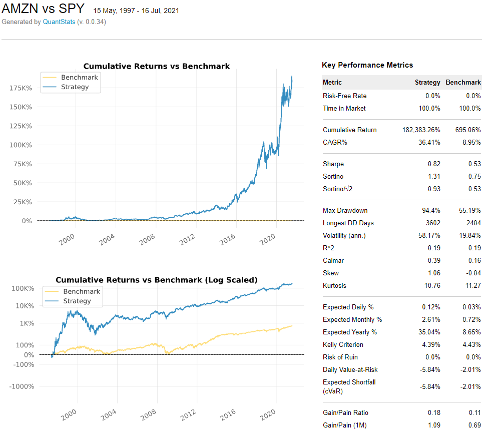
Task: Click the R^2 row label
Action: pos(328,248)
